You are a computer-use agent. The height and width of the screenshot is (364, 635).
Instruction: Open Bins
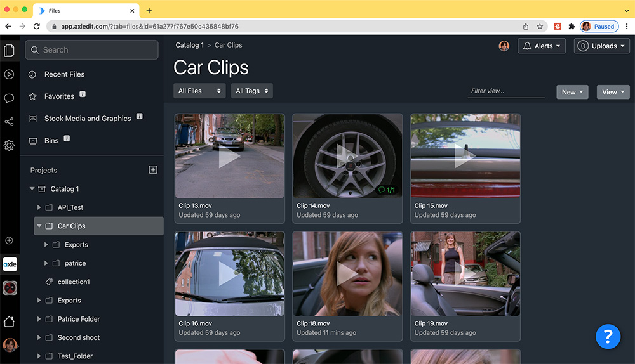51,141
